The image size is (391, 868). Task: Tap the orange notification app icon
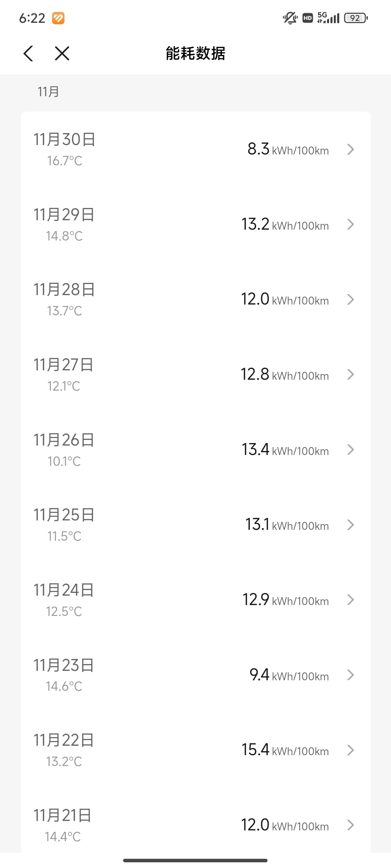58,18
